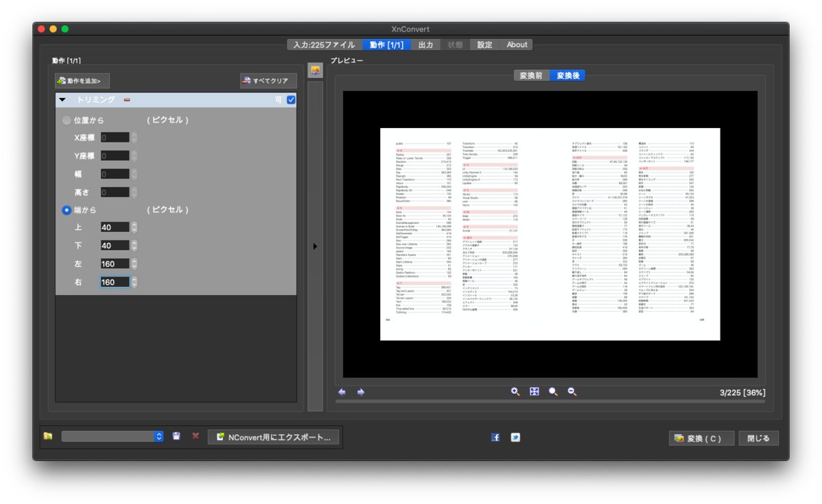The width and height of the screenshot is (822, 504).
Task: Click the 3/225 [36%] status text
Action: [x=743, y=392]
